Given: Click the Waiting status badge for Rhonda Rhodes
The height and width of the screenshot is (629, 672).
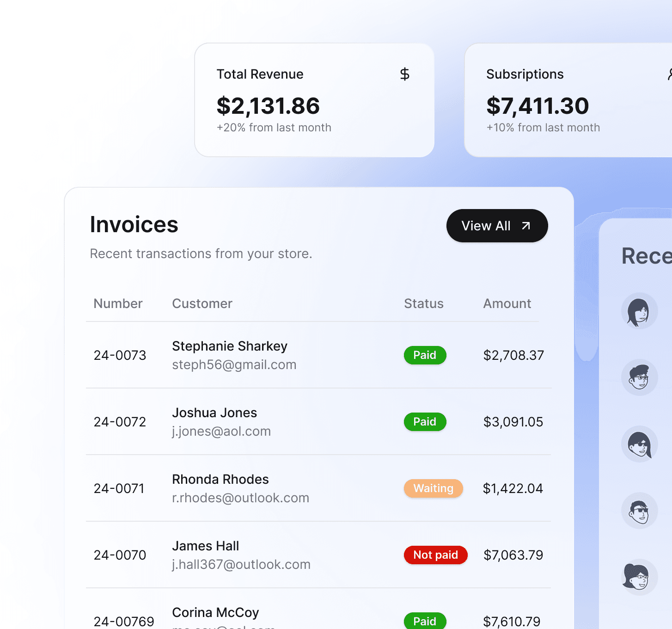Looking at the screenshot, I should [433, 488].
